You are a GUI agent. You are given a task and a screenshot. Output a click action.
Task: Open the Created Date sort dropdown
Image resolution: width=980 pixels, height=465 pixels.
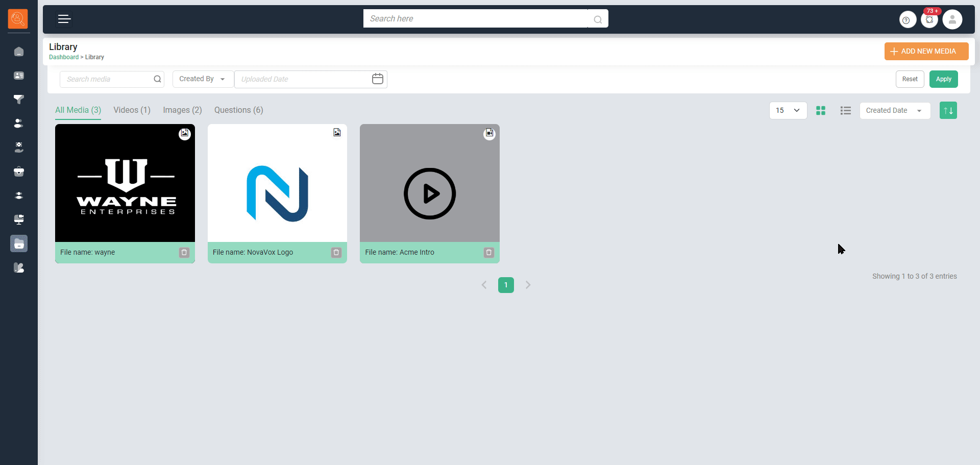(x=894, y=111)
